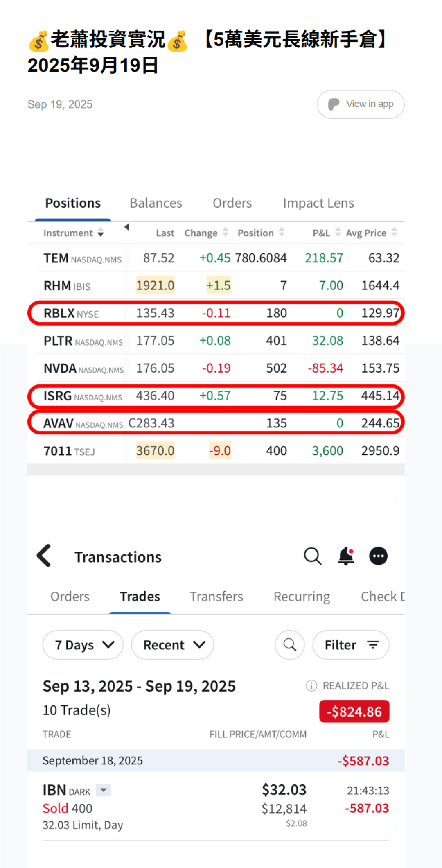This screenshot has width=442, height=868.
Task: Expand the 7 Days range dropdown
Action: point(83,645)
